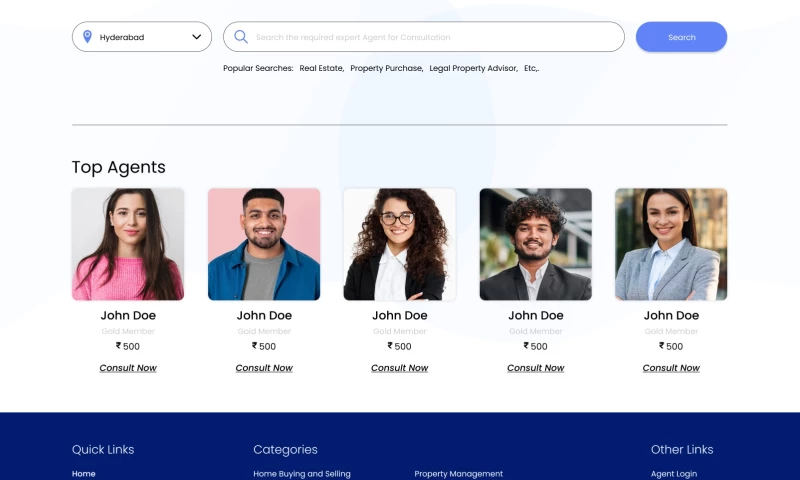Select the Real Estate popular search
Image resolution: width=800 pixels, height=480 pixels.
[x=321, y=68]
